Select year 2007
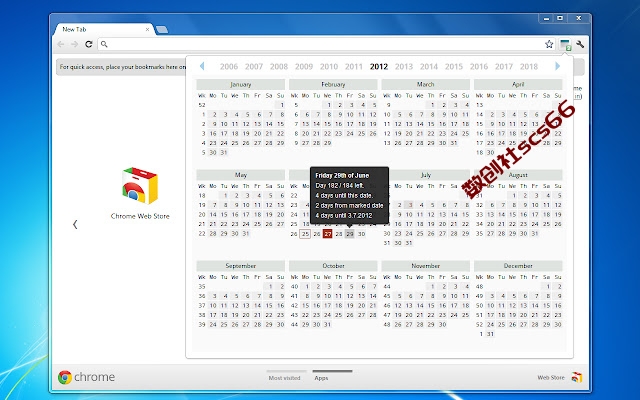The image size is (640, 400). click(x=253, y=67)
